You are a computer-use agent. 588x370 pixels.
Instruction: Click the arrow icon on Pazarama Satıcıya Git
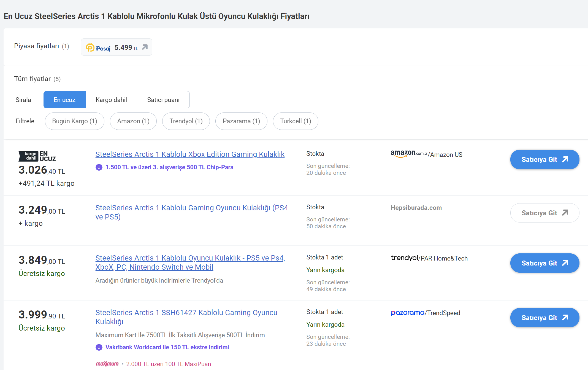point(565,317)
